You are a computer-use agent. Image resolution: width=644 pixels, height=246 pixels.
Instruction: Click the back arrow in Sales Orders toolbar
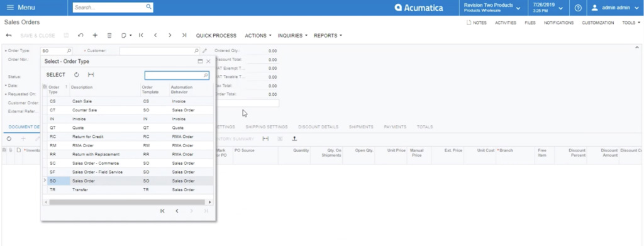pos(9,36)
